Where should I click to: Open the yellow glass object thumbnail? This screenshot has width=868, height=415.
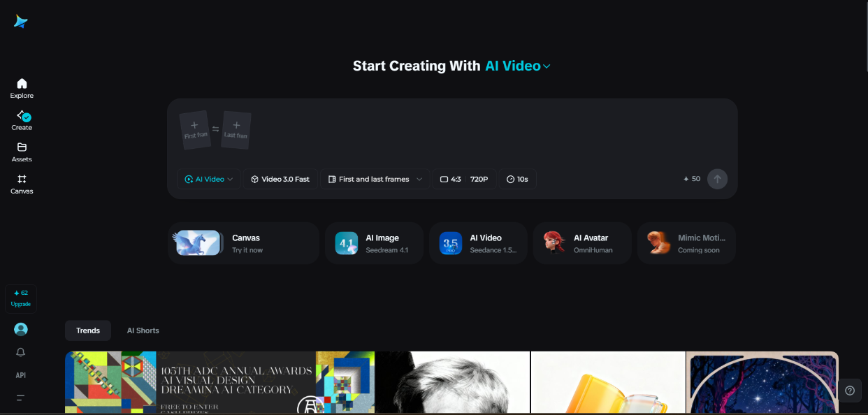[x=608, y=382]
